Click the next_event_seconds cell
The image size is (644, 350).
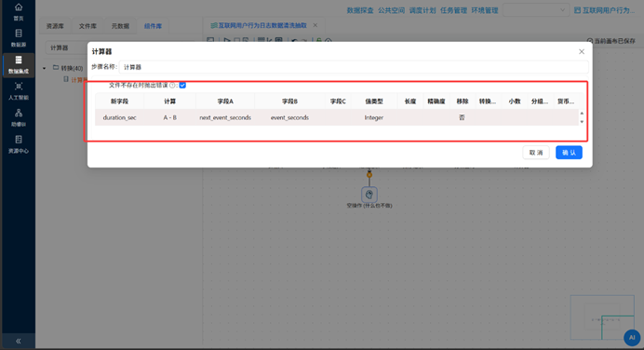(225, 117)
